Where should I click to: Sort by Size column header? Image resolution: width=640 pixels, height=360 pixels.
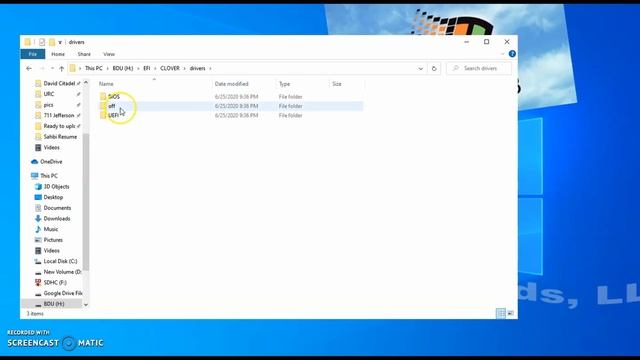coord(337,84)
